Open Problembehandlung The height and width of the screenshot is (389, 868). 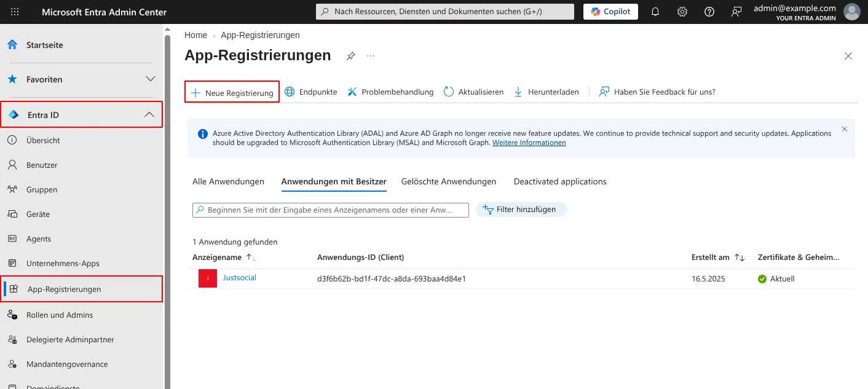tap(390, 92)
